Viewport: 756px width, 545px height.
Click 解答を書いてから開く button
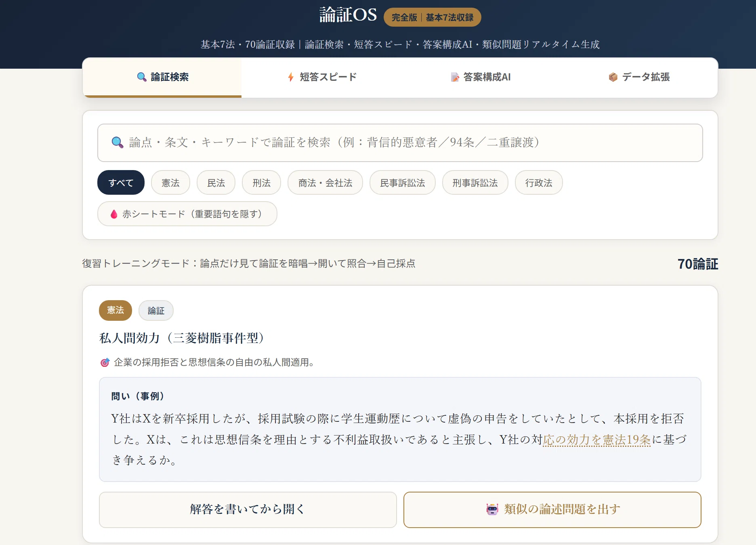tap(248, 509)
